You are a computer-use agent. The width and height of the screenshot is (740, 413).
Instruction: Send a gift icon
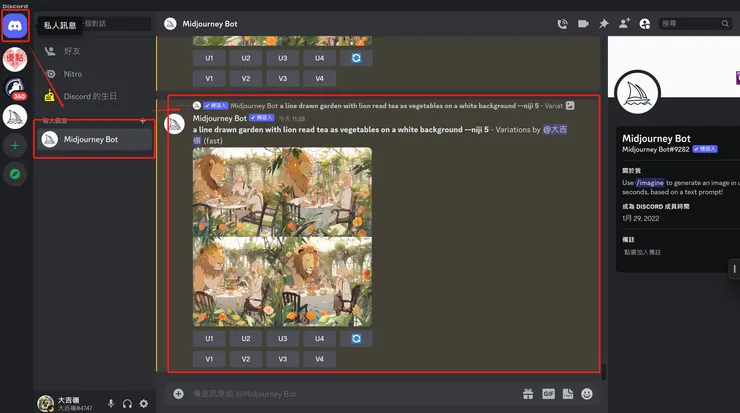(528, 394)
